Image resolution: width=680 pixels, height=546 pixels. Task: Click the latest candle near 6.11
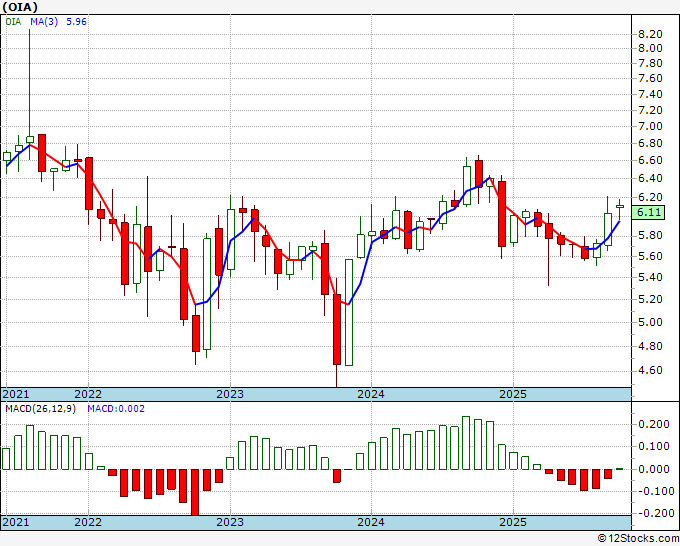pos(620,209)
